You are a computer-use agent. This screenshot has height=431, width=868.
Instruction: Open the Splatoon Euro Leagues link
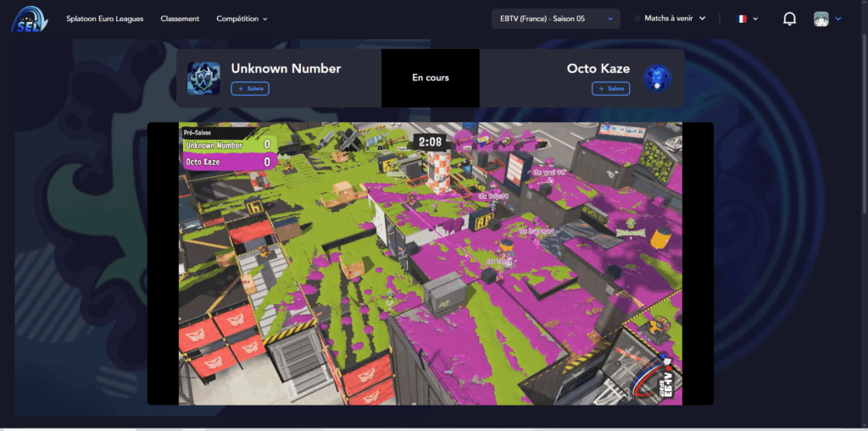point(104,19)
